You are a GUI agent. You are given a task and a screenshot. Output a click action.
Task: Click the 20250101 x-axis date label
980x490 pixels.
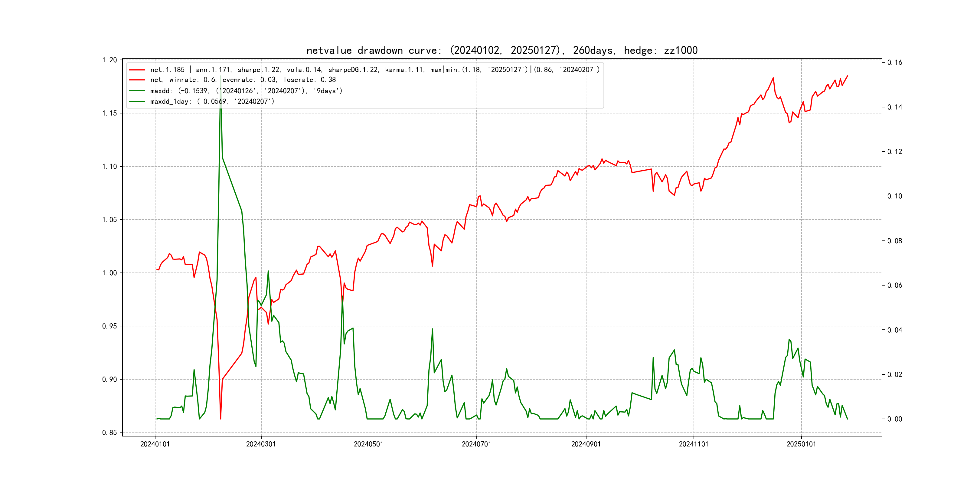pyautogui.click(x=801, y=444)
